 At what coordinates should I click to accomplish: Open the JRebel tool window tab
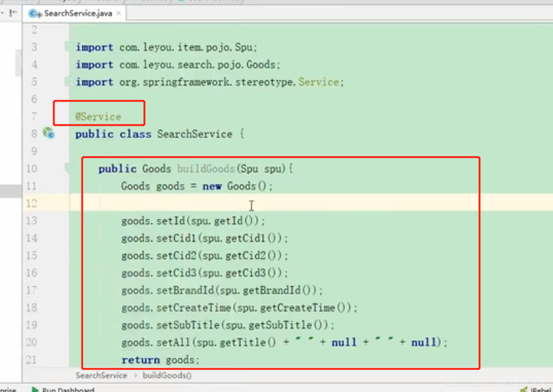[x=536, y=389]
